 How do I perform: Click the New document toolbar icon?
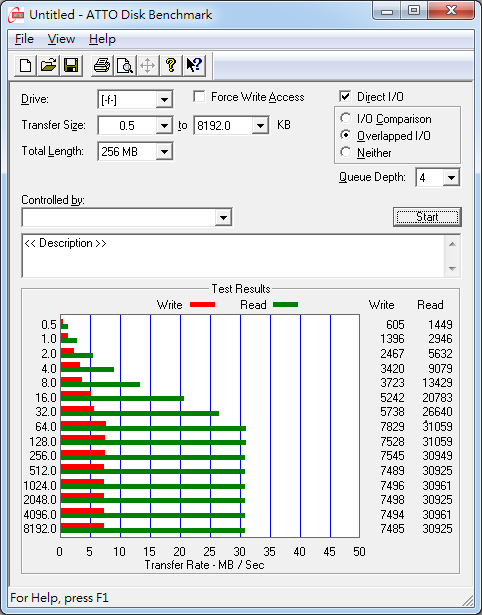click(25, 65)
